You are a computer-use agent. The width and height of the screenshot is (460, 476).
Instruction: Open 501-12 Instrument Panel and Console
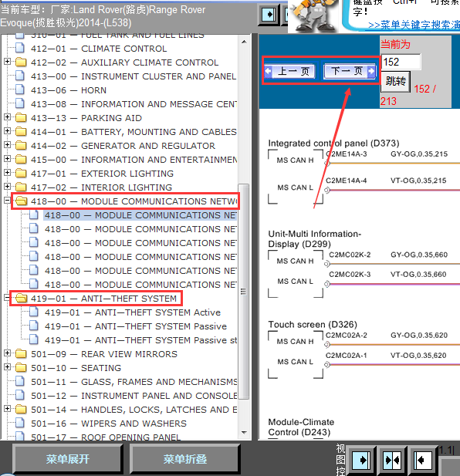pos(134,396)
